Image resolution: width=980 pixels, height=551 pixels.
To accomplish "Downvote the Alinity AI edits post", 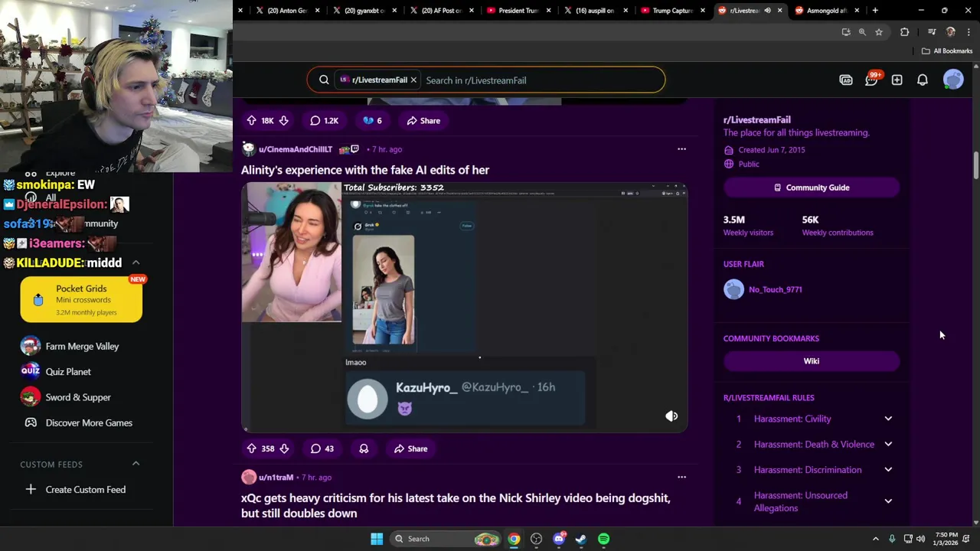I will tap(284, 448).
